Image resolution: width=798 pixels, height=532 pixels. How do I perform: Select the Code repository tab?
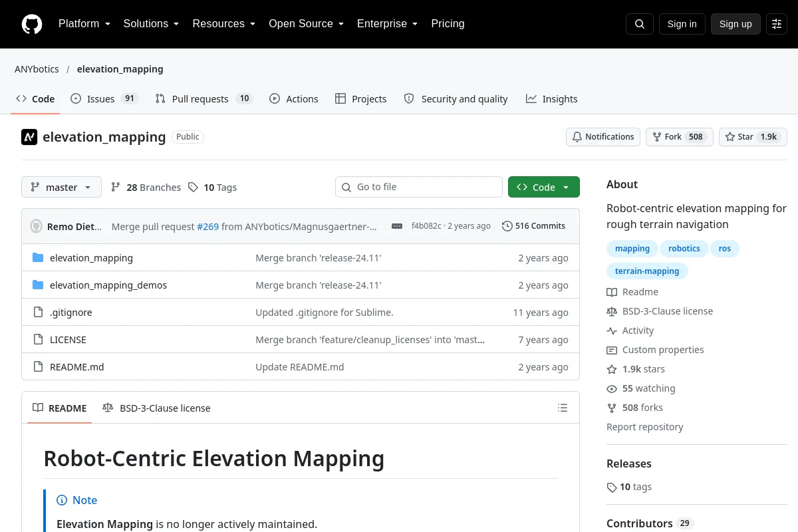click(x=36, y=98)
